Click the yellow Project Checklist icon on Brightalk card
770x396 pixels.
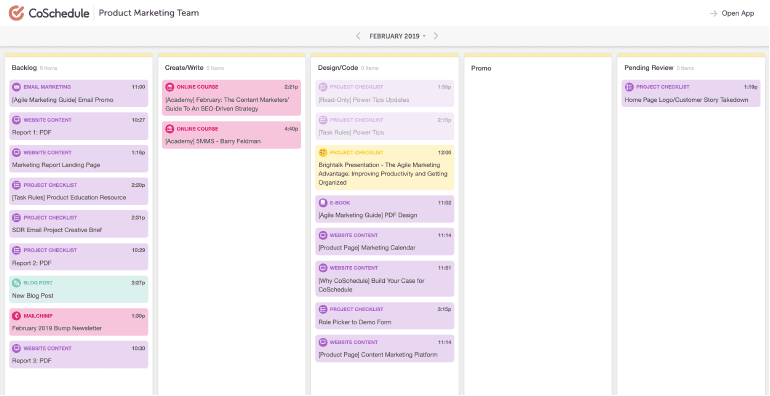point(323,152)
